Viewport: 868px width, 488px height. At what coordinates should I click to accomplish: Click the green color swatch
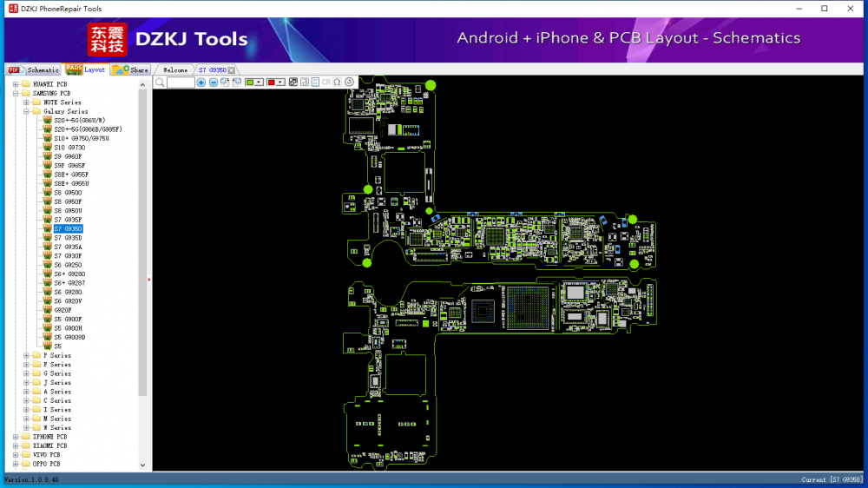point(250,82)
